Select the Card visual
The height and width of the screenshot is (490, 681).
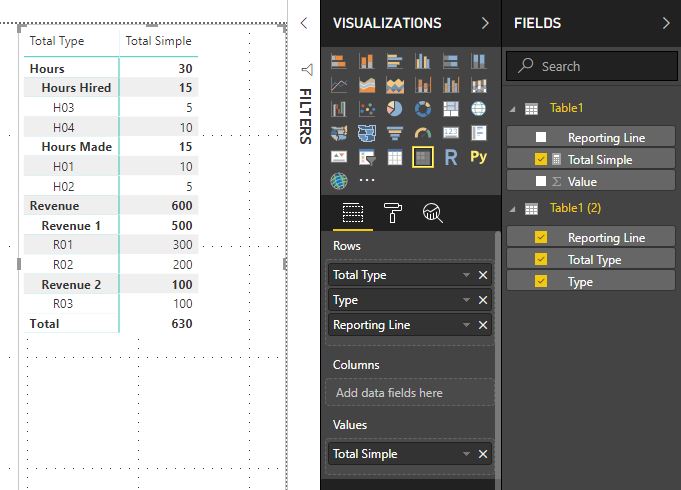[450, 133]
